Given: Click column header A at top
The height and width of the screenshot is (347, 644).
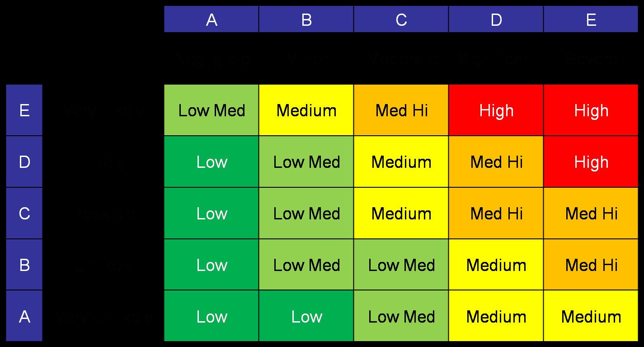Looking at the screenshot, I should pyautogui.click(x=211, y=19).
